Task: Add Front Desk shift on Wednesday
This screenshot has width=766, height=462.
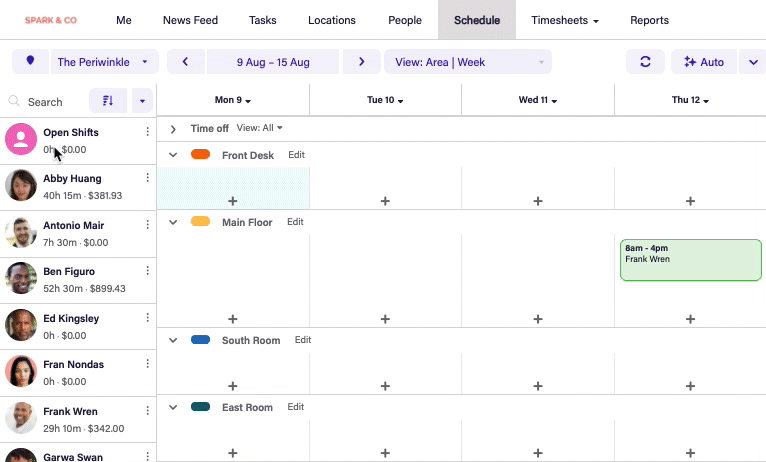Action: 538,201
